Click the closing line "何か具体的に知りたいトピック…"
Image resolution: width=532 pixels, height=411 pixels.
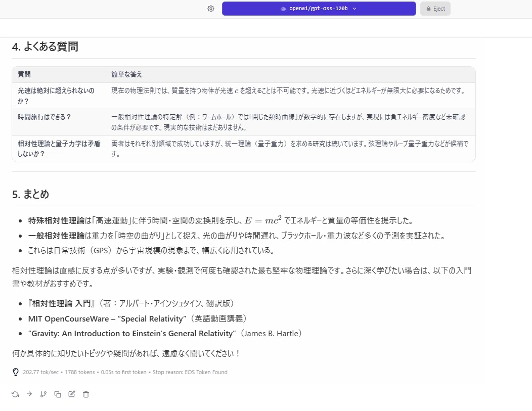tap(126, 353)
